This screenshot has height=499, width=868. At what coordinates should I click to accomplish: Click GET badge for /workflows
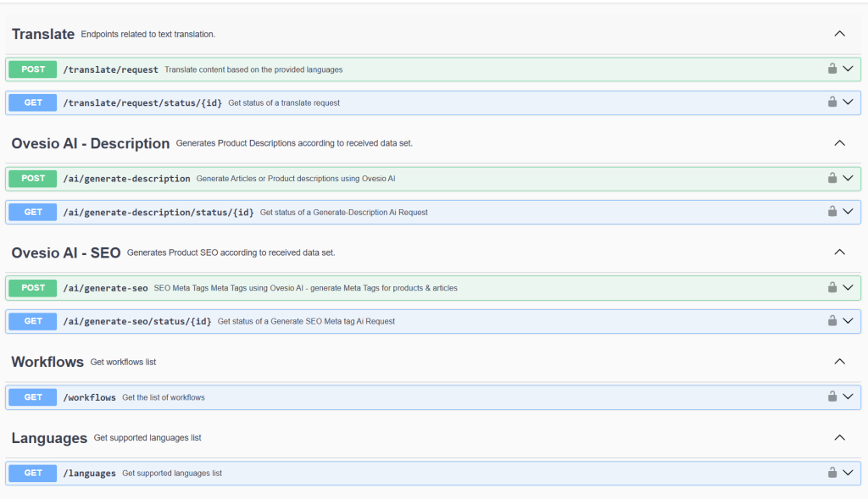pos(33,397)
